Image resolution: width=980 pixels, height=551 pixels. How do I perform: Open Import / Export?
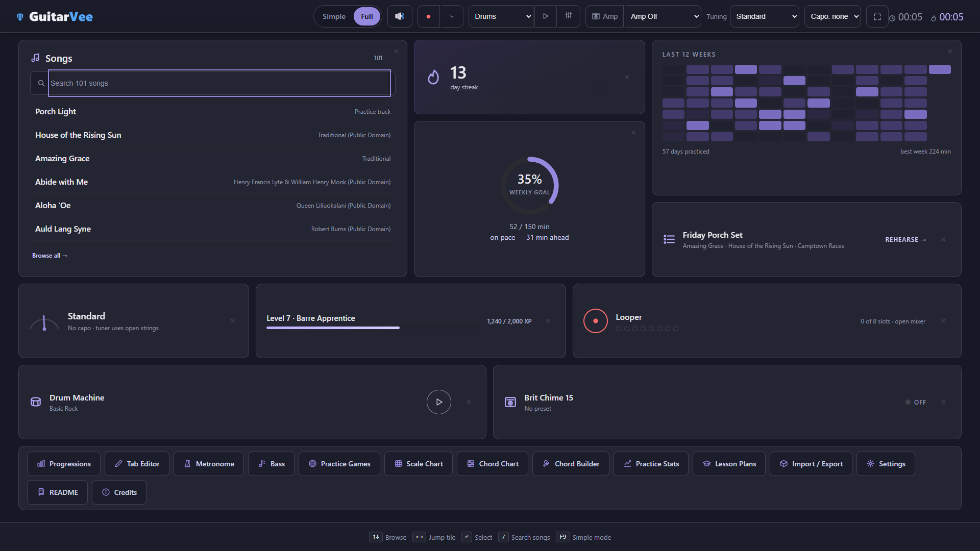click(811, 464)
